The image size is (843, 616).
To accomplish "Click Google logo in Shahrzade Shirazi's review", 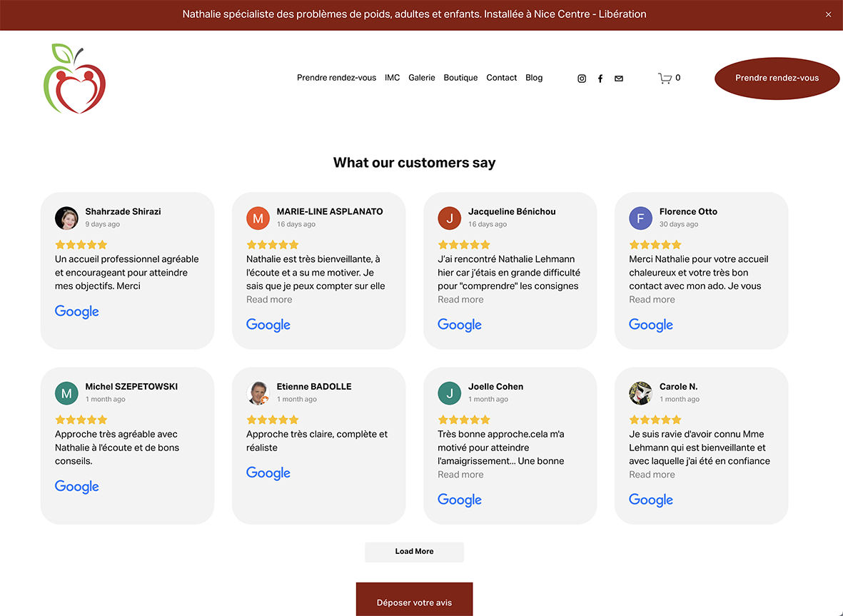I will 77,312.
